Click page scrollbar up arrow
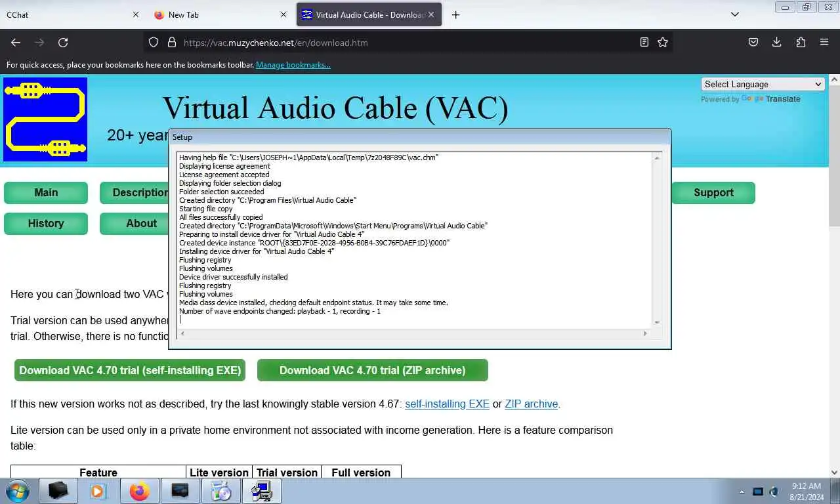 click(x=834, y=79)
